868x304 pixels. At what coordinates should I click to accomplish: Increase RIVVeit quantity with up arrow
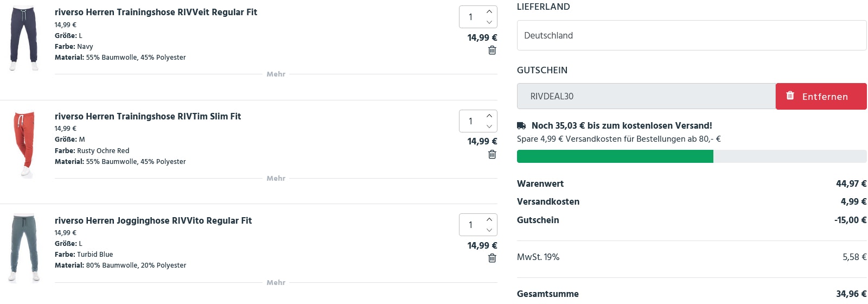pos(489,11)
